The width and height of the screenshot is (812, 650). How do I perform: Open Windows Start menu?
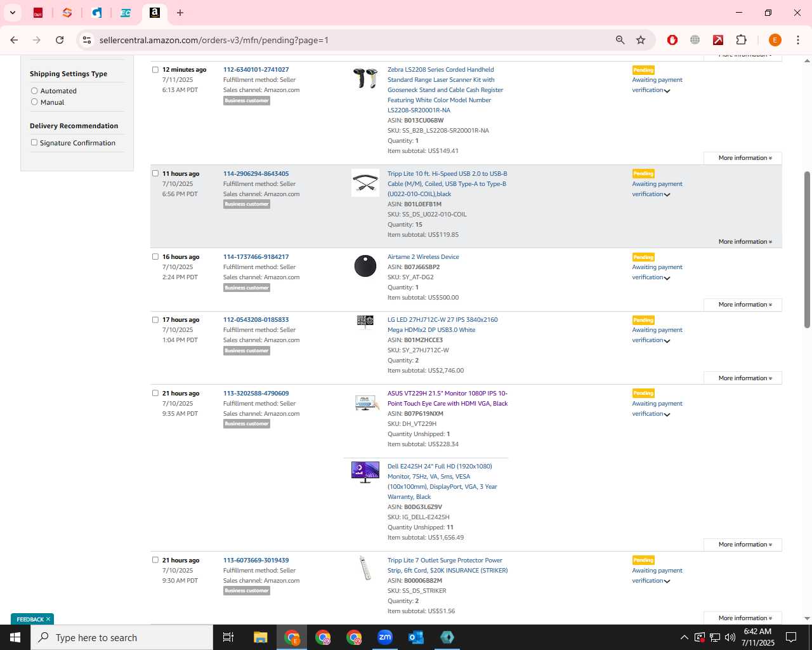pyautogui.click(x=15, y=637)
